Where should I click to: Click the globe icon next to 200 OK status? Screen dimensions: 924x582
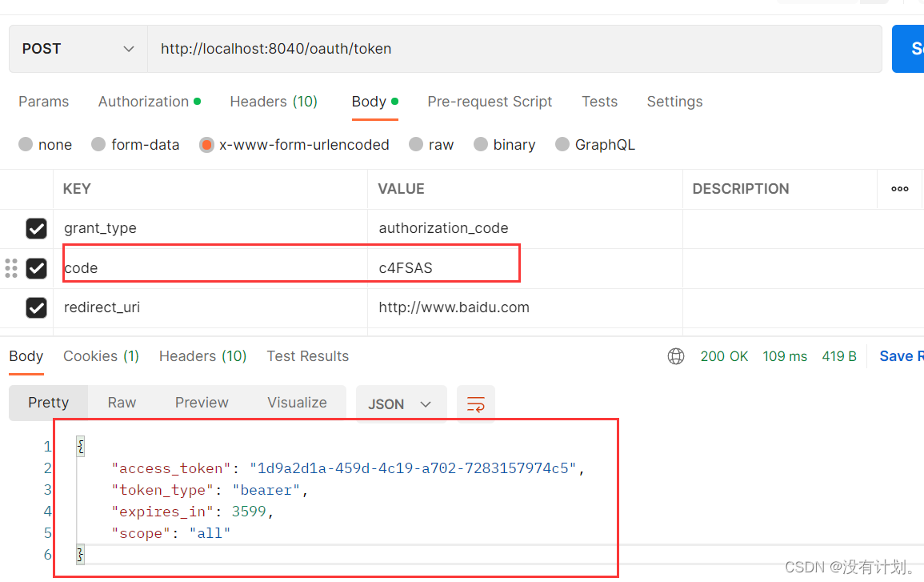pos(676,356)
